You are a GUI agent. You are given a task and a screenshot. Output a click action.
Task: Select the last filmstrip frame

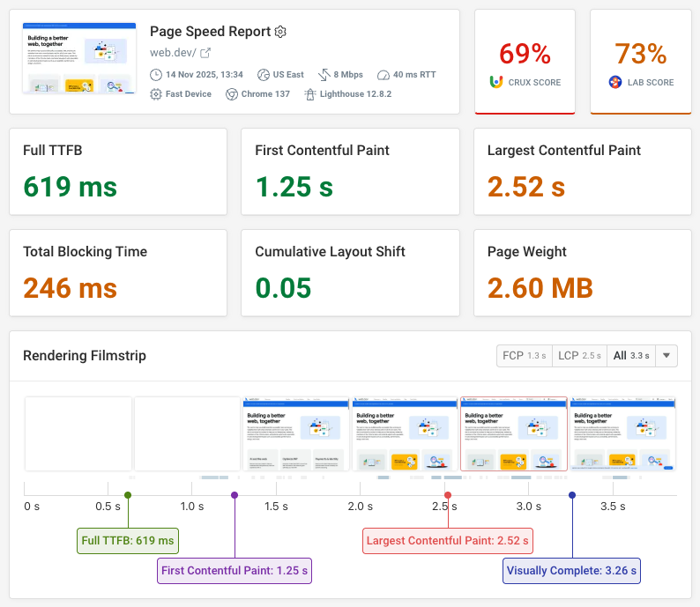coord(622,434)
